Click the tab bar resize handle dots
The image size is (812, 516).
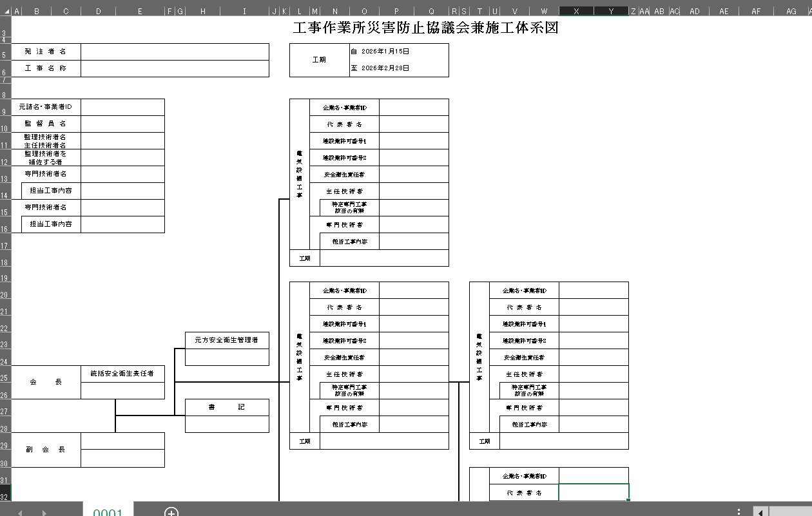(739, 512)
